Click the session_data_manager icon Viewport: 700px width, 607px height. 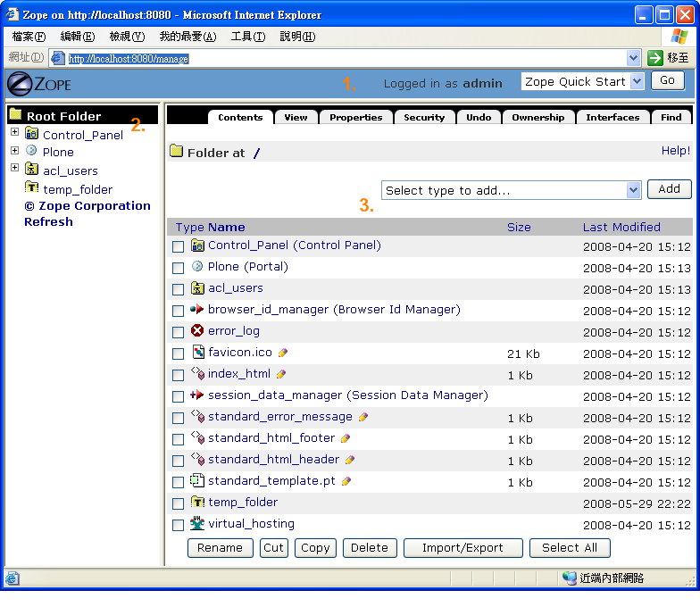pyautogui.click(x=196, y=395)
